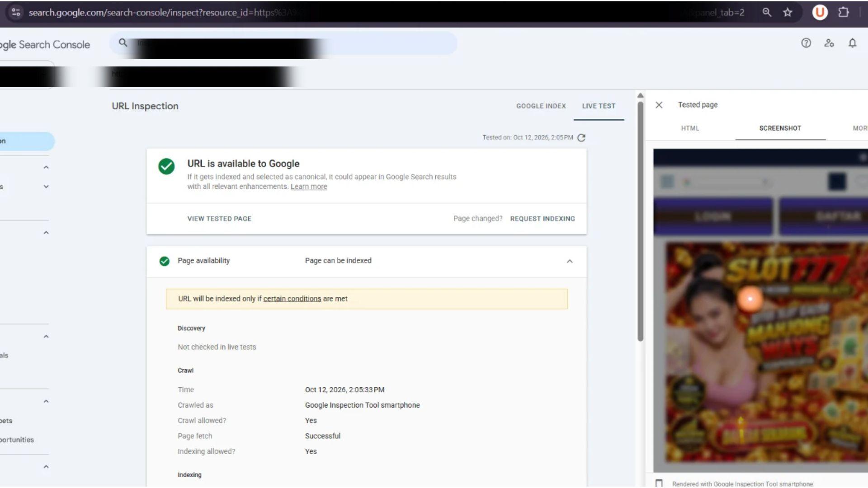The height and width of the screenshot is (488, 868).
Task: Click the rendered page screenshot preview
Action: 760,310
